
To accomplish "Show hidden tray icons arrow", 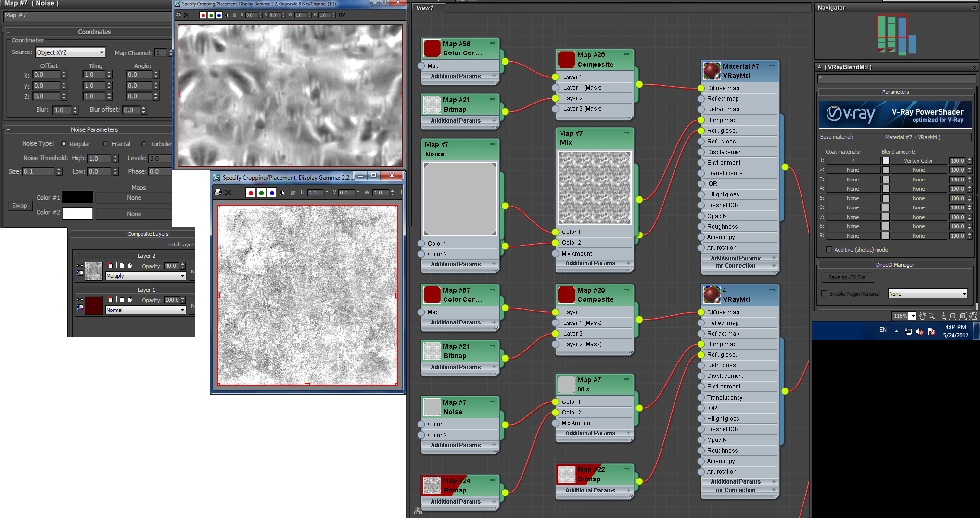I will click(896, 331).
